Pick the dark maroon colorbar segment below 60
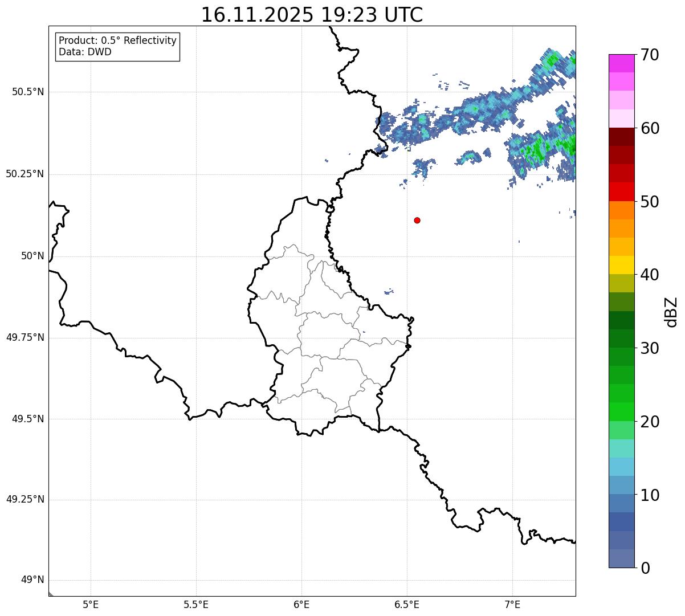 pos(621,137)
